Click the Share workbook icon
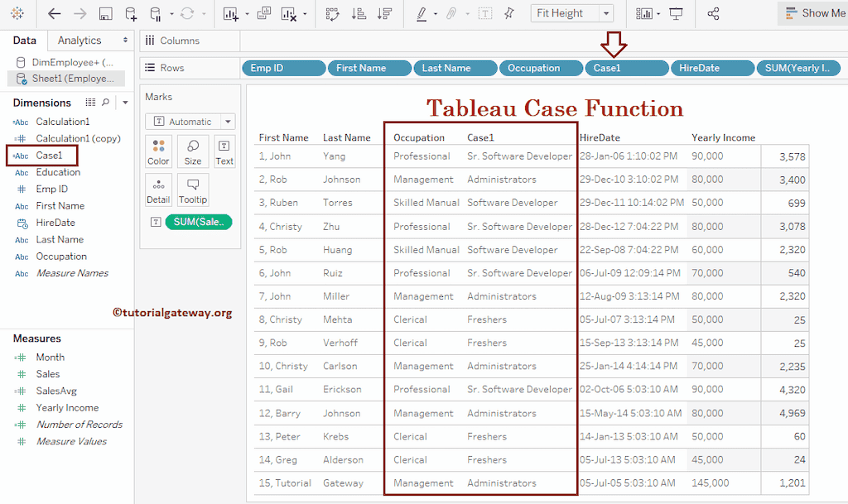Image resolution: width=848 pixels, height=504 pixels. pos(713,13)
